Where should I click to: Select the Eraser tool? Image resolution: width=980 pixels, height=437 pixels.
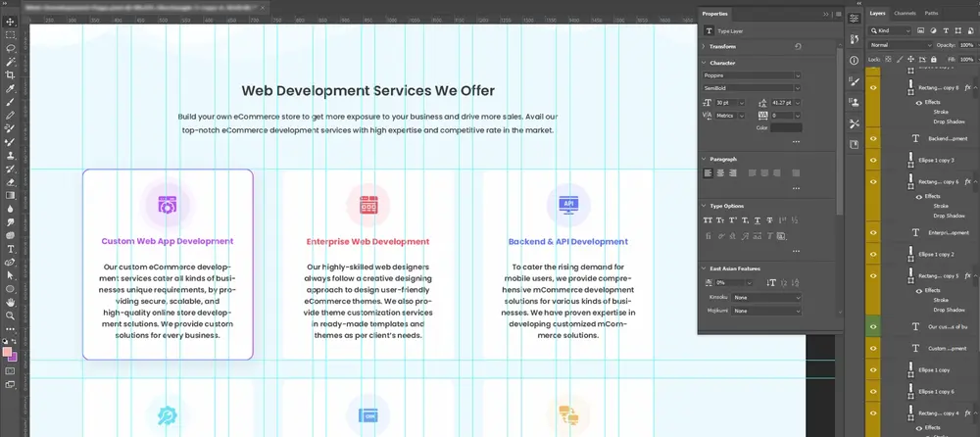[x=10, y=182]
